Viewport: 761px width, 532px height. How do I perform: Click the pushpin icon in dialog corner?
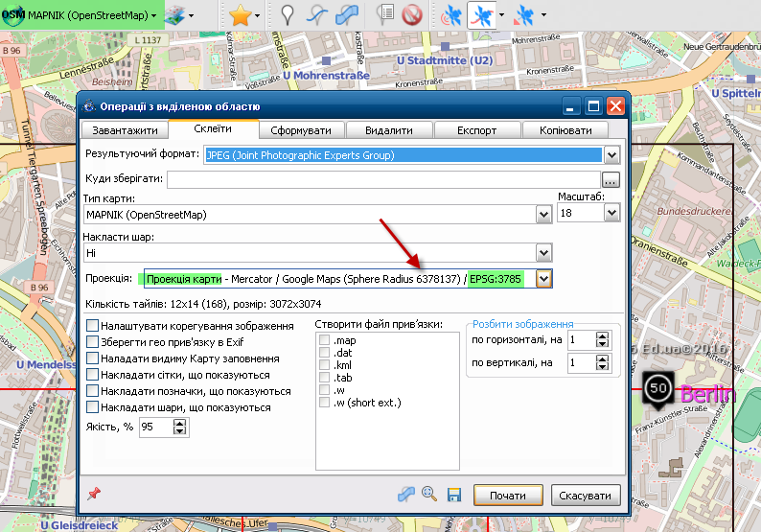click(94, 495)
